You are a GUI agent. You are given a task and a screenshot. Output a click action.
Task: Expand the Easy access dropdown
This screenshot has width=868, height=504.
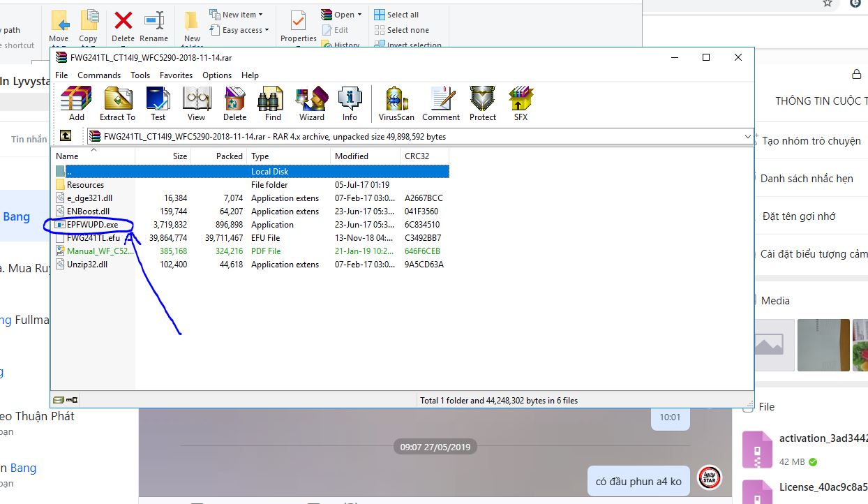pyautogui.click(x=245, y=30)
